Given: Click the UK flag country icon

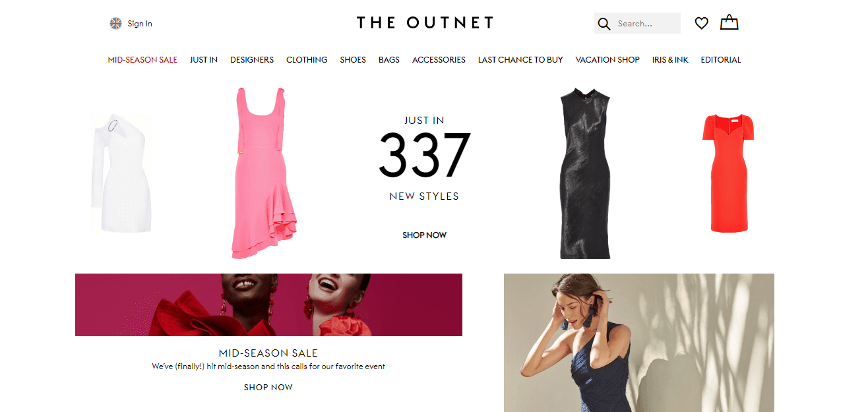Looking at the screenshot, I should [116, 24].
